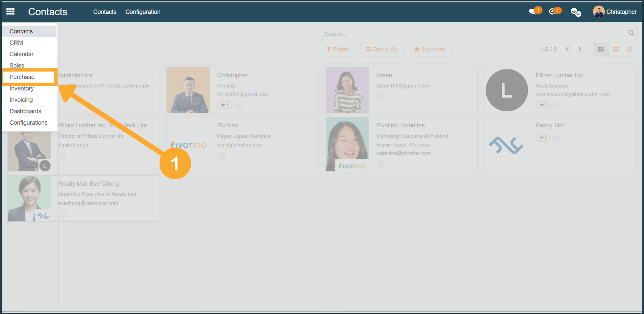Screen dimensions: 644x314
Task: Open the conversations chat bubble icon
Action: (x=532, y=12)
